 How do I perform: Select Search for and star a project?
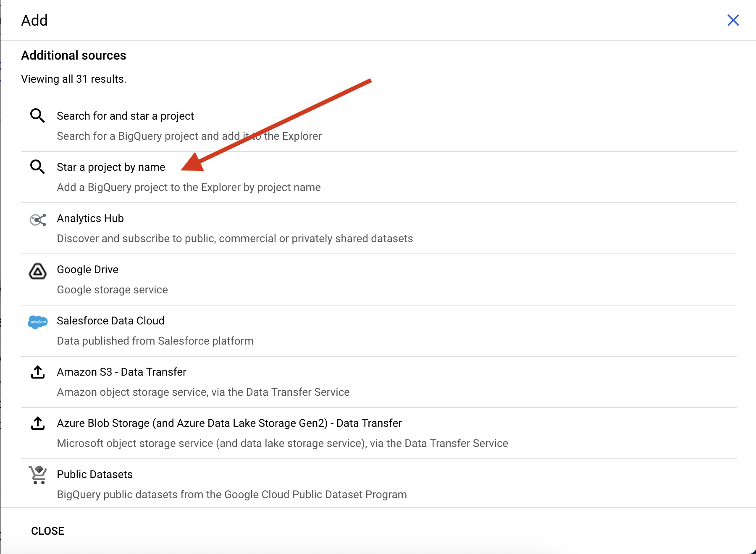tap(379, 126)
